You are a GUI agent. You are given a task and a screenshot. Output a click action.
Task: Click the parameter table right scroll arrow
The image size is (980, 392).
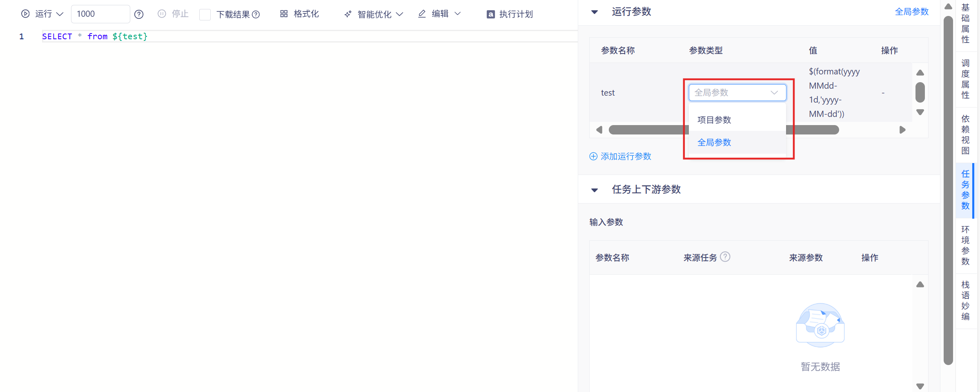coord(902,130)
